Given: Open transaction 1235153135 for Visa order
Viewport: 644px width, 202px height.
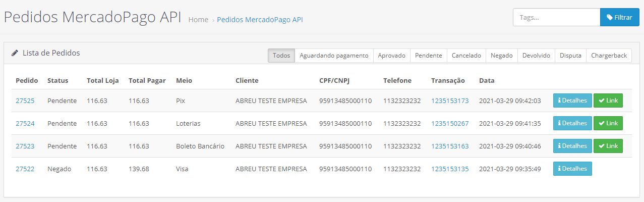Looking at the screenshot, I should coord(450,169).
